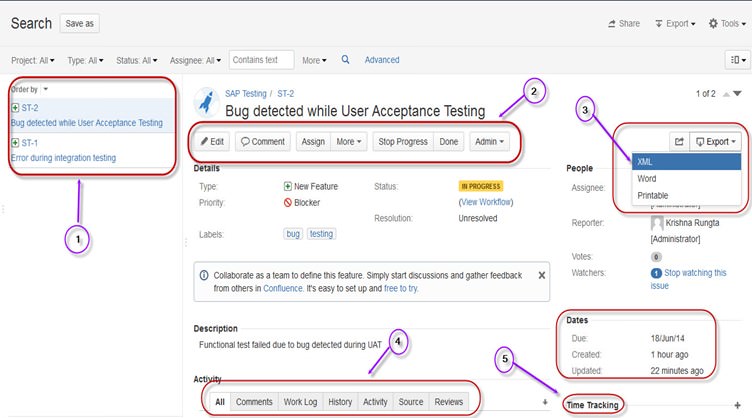The image size is (752, 418).
Task: Expand the Project filter dropdown
Action: pos(33,61)
